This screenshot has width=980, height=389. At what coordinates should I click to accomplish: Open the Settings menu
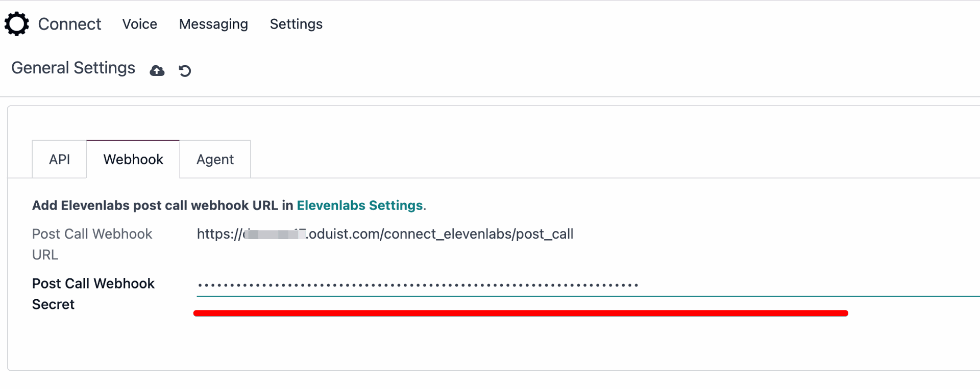point(296,24)
